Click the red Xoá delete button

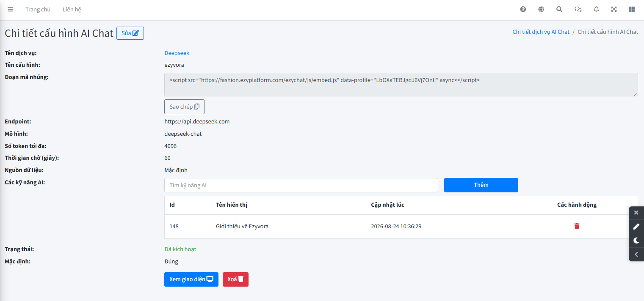pos(235,279)
